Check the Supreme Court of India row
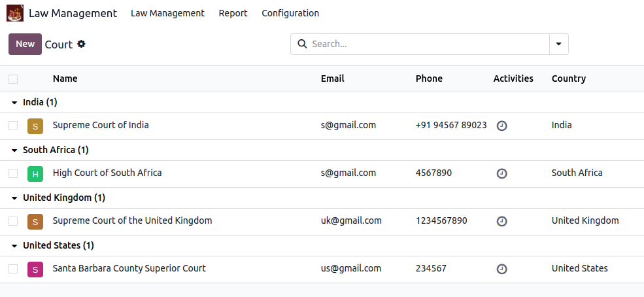Viewport: 644px width, 297px height. tap(13, 126)
